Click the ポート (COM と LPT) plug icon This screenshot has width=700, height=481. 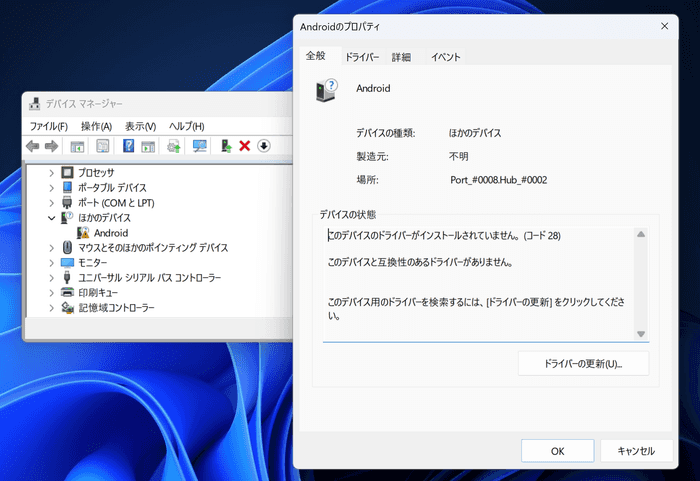tap(67, 202)
